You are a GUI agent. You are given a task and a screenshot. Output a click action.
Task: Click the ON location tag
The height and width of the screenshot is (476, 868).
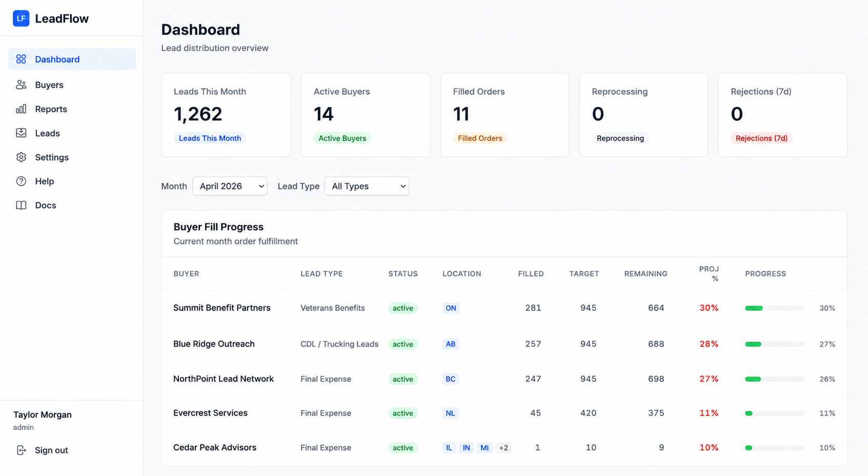click(451, 308)
